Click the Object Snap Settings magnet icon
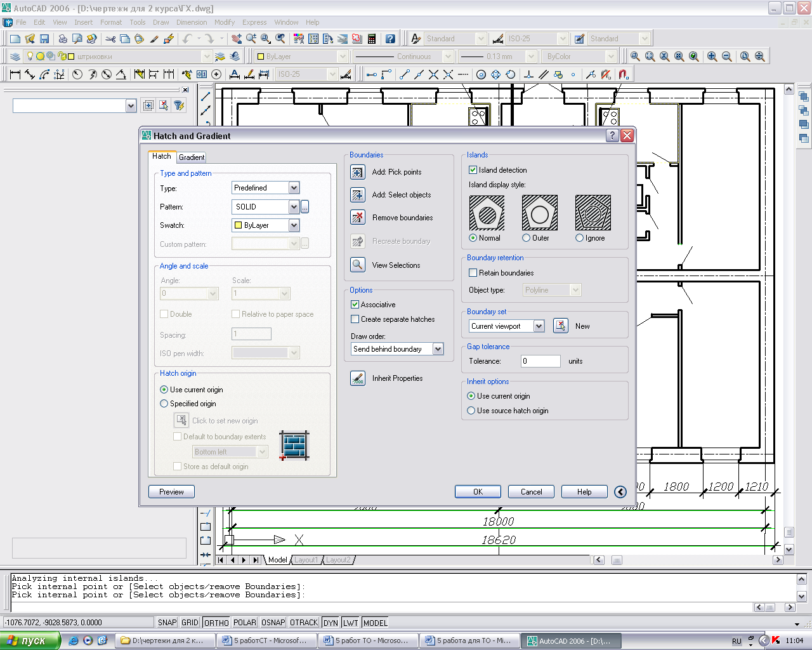The height and width of the screenshot is (650, 812). [624, 74]
